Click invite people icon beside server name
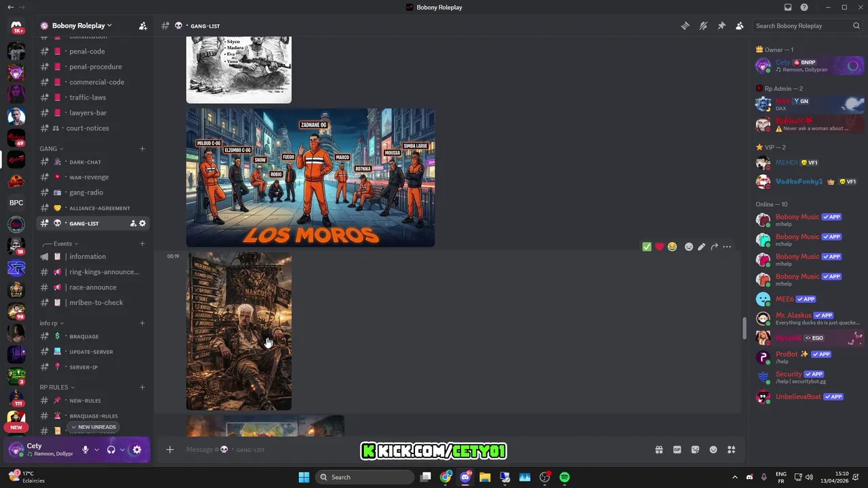This screenshot has width=868, height=488. [x=142, y=26]
